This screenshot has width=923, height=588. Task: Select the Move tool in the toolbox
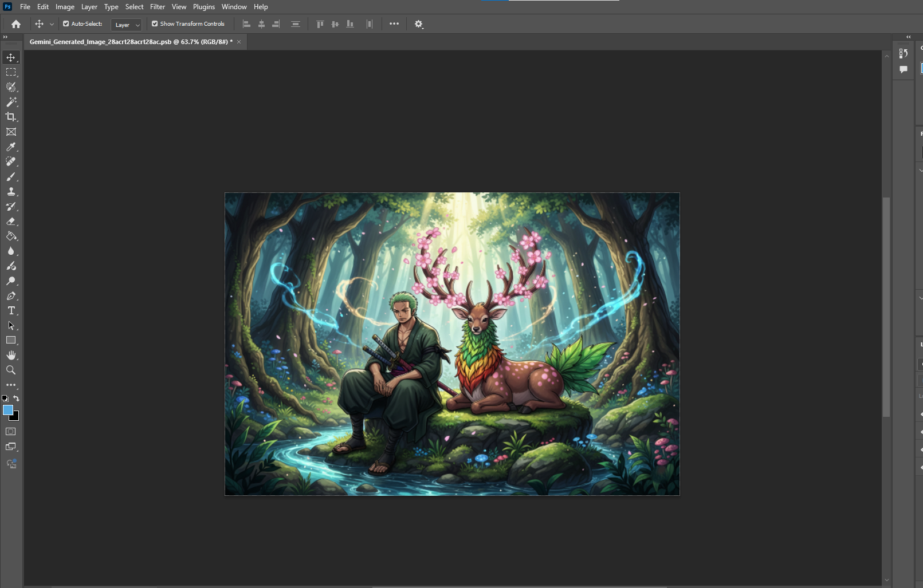coord(11,57)
